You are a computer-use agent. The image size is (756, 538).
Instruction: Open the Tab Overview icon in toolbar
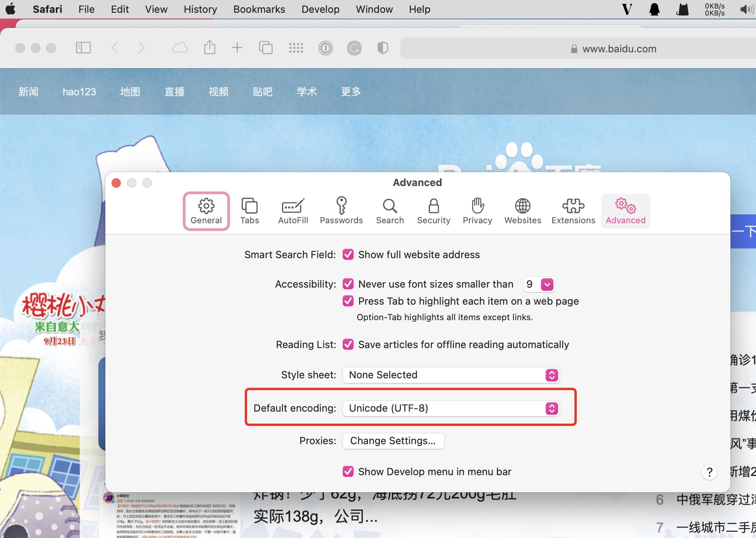click(266, 48)
